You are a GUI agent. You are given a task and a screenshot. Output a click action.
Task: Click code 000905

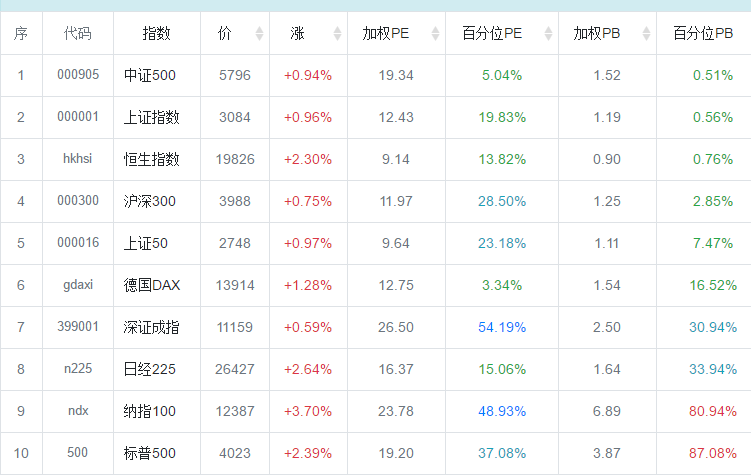78,75
